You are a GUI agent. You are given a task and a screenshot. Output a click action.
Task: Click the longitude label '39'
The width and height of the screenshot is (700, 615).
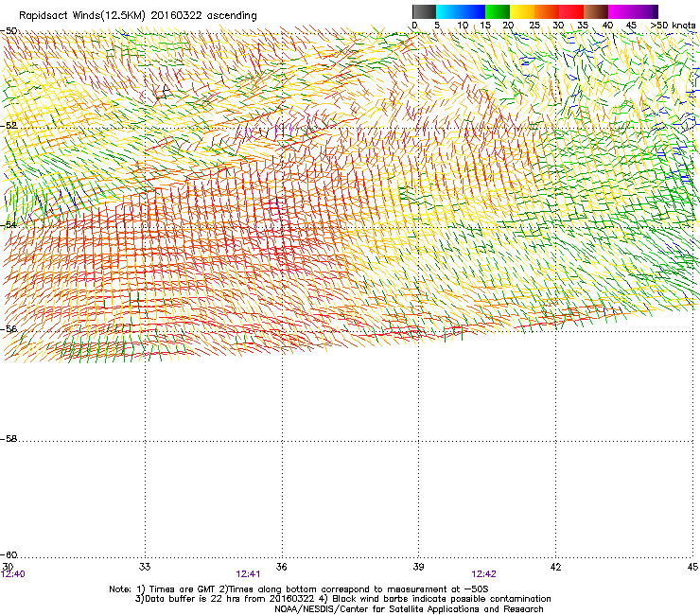[x=418, y=567]
